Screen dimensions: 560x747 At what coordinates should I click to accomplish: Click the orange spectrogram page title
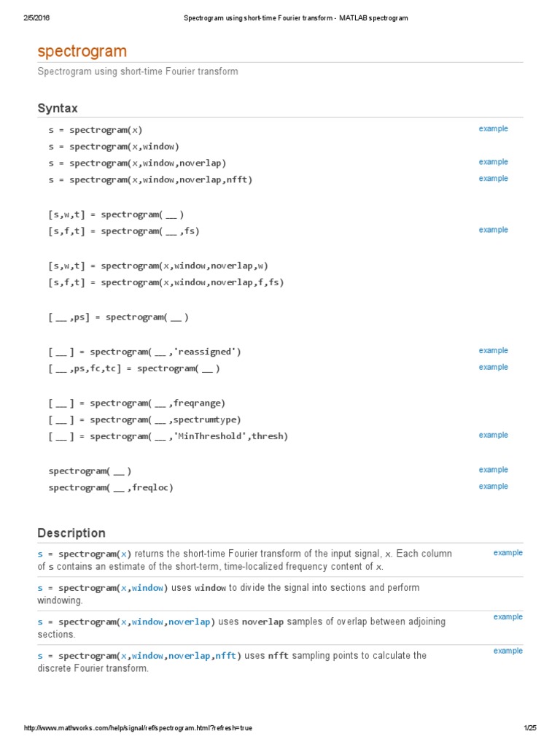click(82, 51)
